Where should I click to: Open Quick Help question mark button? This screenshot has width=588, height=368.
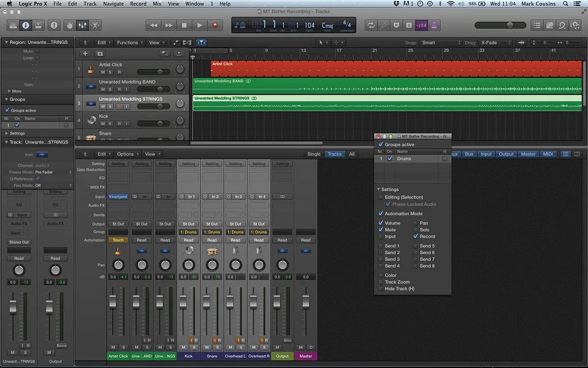(x=54, y=25)
